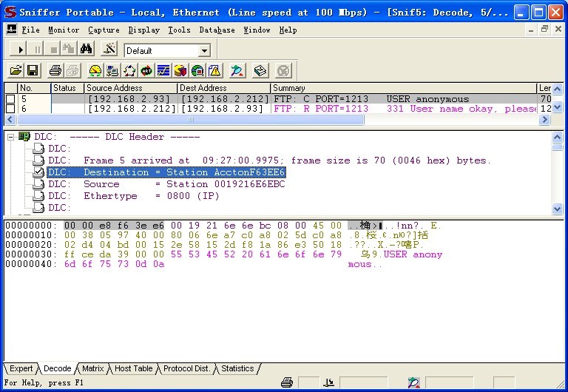Switch to the Host Table tab
This screenshot has height=392, width=568.
133,368
